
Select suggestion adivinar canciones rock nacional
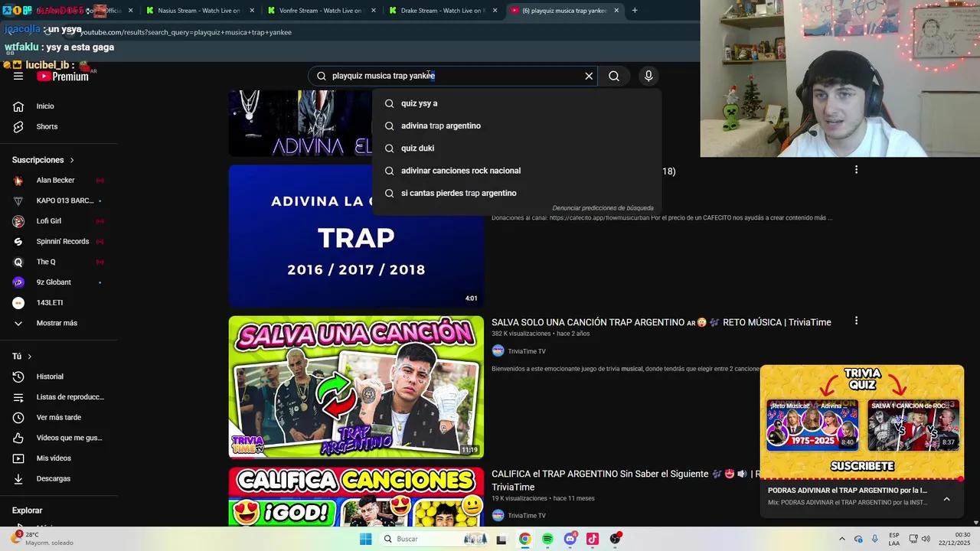tap(517, 171)
